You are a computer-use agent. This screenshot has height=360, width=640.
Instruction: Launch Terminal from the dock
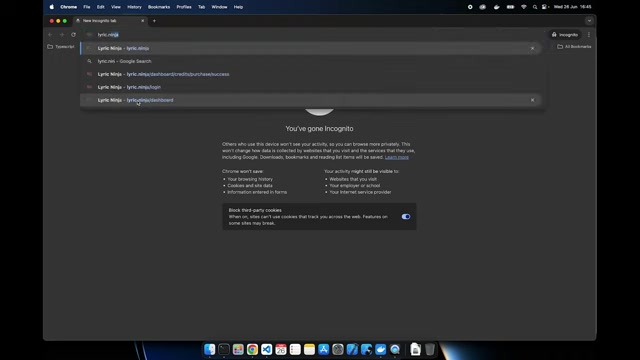click(x=224, y=349)
